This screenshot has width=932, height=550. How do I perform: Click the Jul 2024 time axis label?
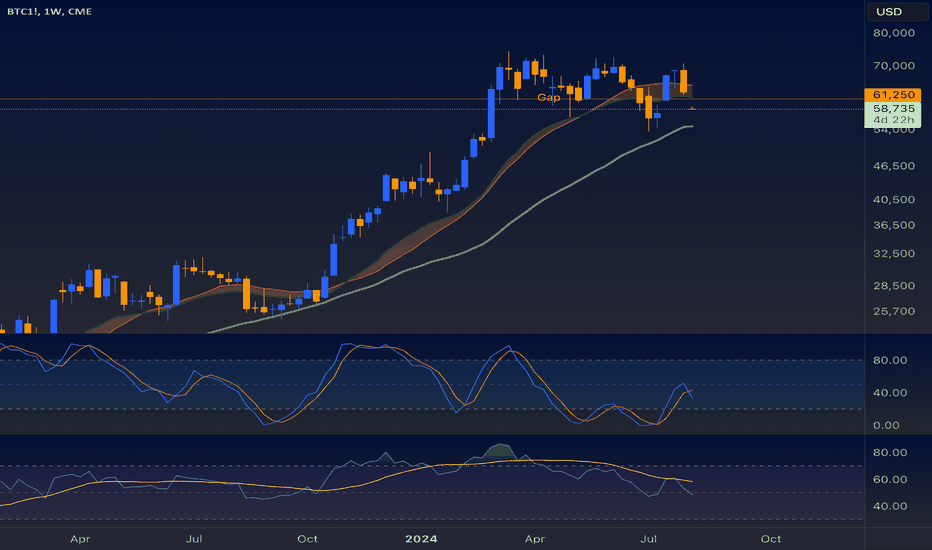click(x=648, y=539)
